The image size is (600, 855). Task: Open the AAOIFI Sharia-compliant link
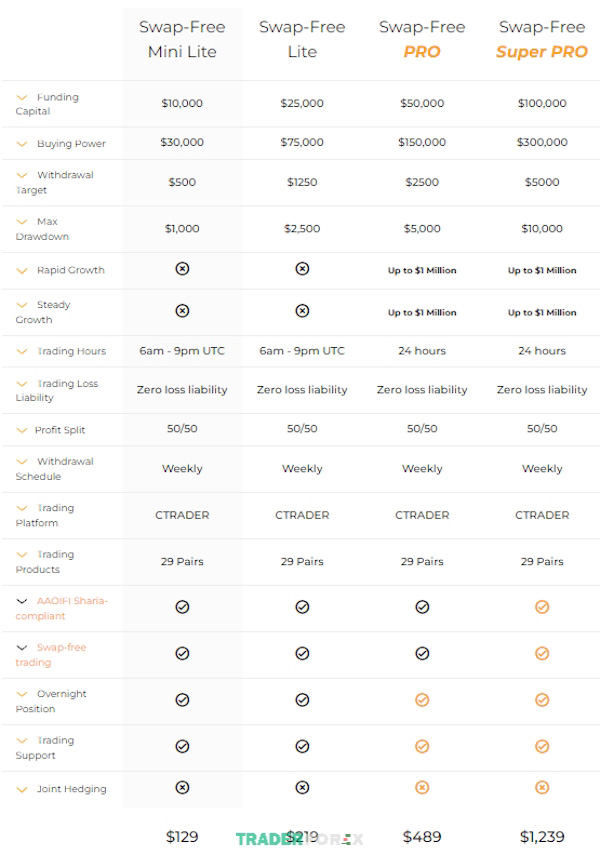tap(62, 608)
